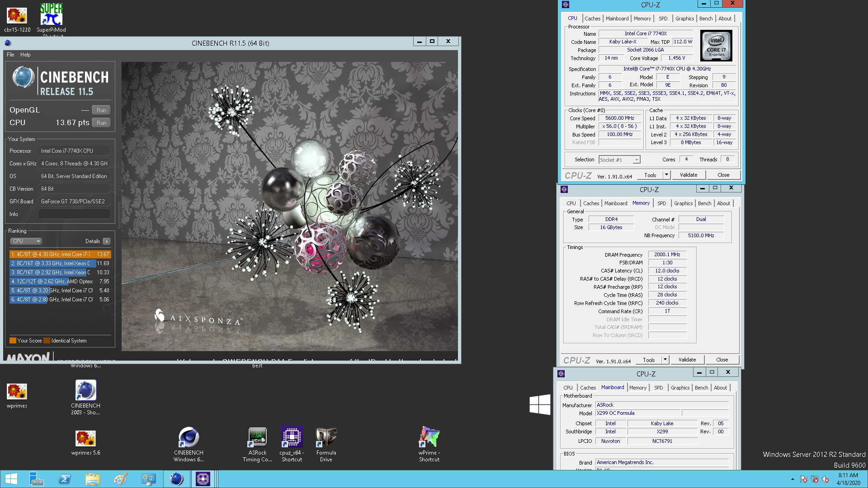Open Graphics tab in middle CPU-Z window
Image resolution: width=868 pixels, height=488 pixels.
[x=683, y=203]
